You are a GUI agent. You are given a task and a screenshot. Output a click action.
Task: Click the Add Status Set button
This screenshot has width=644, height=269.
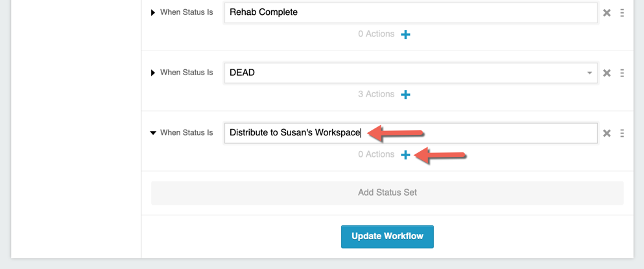coord(387,193)
